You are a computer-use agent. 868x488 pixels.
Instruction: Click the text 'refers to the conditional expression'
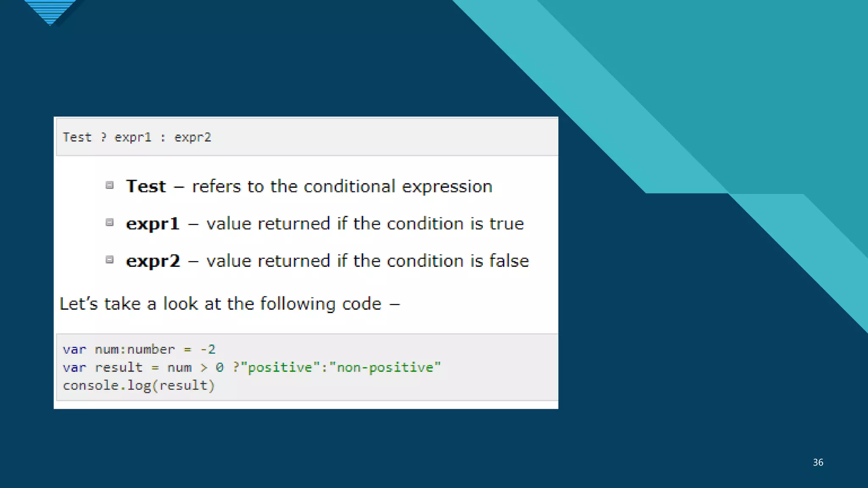click(x=342, y=186)
